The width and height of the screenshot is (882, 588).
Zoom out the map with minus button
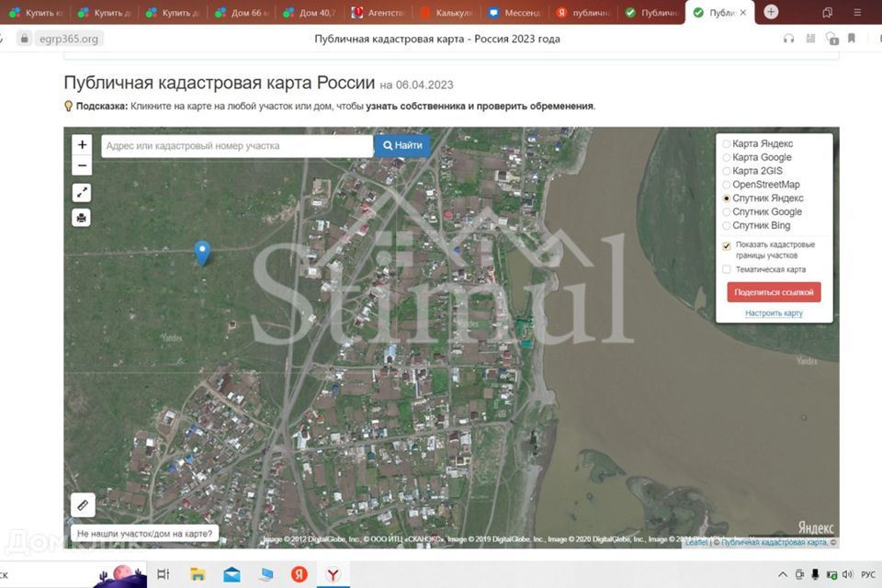[x=82, y=166]
